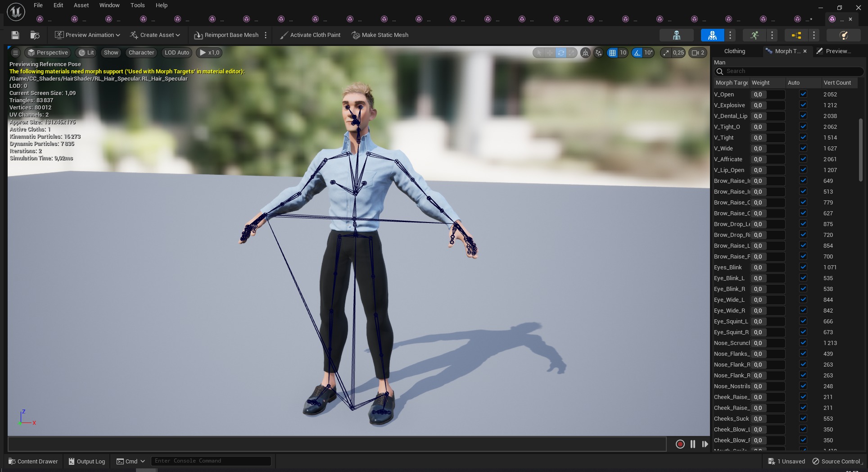Toggle the world/local coordinate system icon
The image size is (868, 472).
pyautogui.click(x=585, y=53)
